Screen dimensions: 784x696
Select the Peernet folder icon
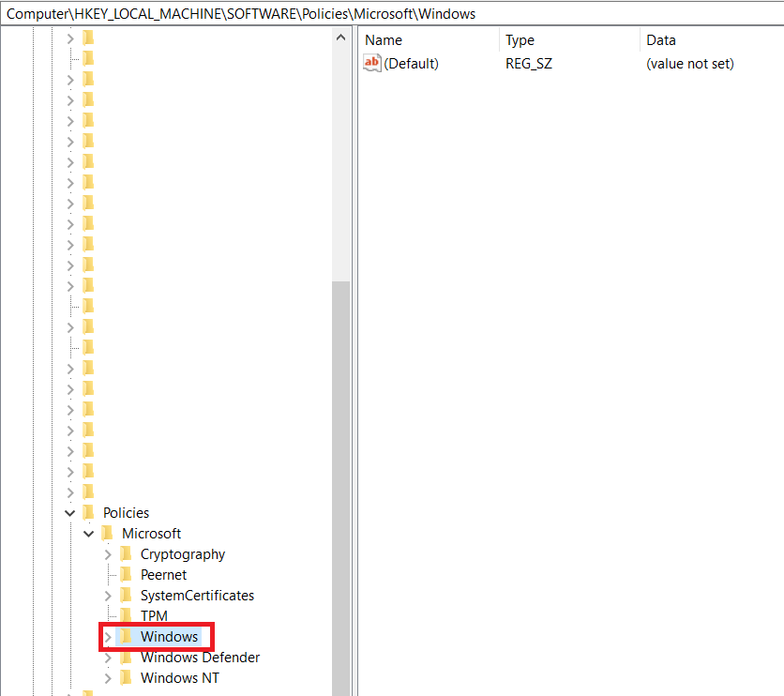[127, 574]
